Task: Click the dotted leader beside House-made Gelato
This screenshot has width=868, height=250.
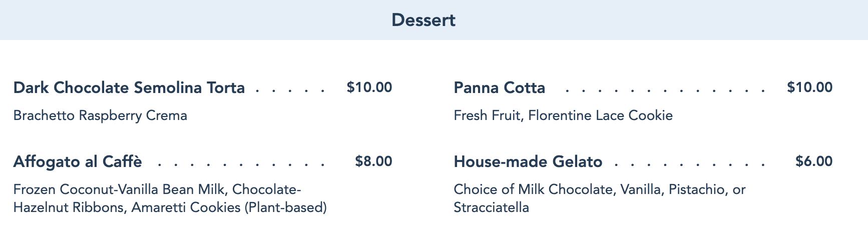Action: coord(691,165)
